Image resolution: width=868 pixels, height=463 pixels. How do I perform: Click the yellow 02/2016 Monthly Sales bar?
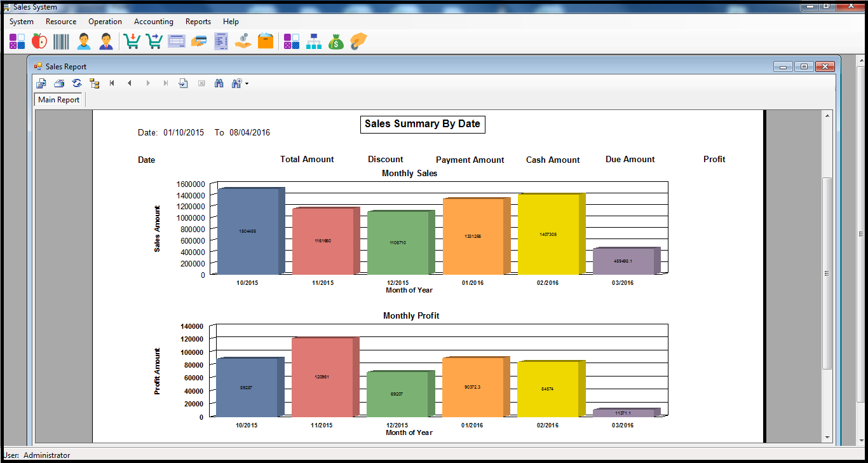tap(548, 234)
